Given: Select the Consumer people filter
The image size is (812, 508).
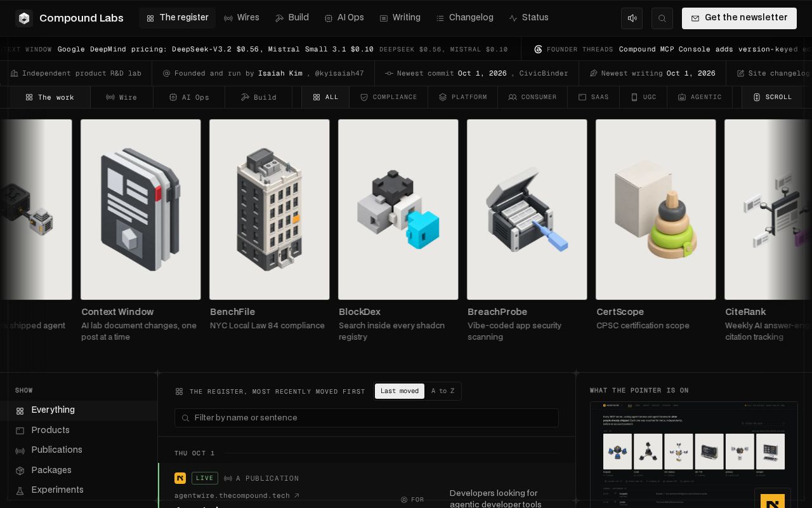Looking at the screenshot, I should [x=532, y=97].
